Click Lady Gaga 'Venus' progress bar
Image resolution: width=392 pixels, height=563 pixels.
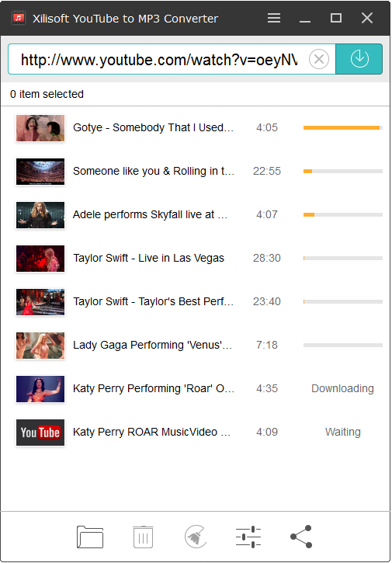[x=343, y=345]
